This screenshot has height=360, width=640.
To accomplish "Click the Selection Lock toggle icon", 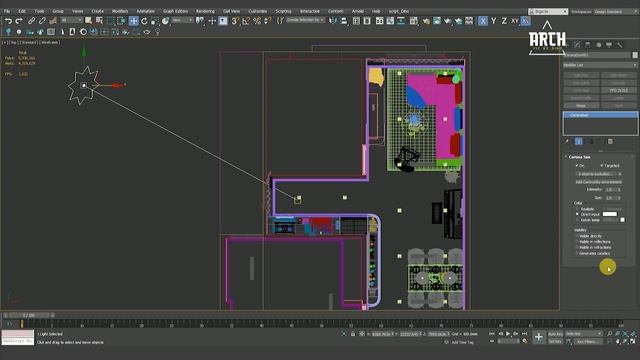I will pos(353,334).
